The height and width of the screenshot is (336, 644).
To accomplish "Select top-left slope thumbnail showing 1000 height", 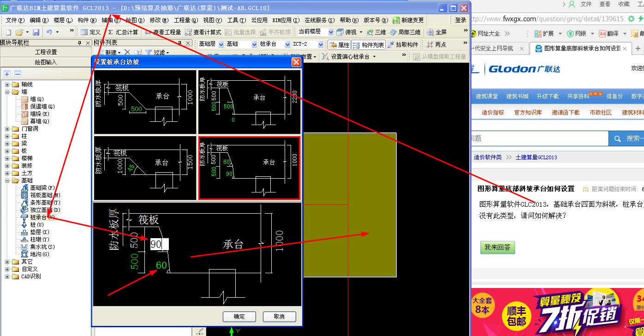I will pyautogui.click(x=145, y=102).
